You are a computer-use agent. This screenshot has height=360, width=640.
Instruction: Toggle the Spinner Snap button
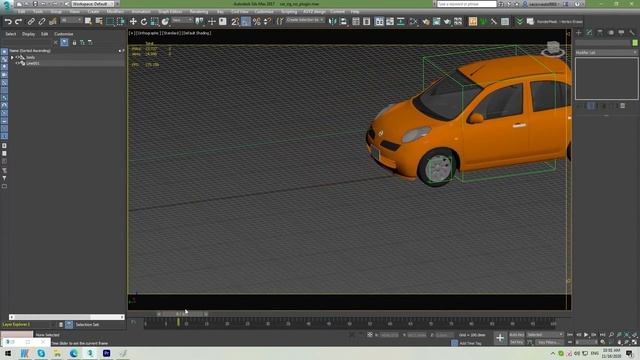[x=267, y=22]
